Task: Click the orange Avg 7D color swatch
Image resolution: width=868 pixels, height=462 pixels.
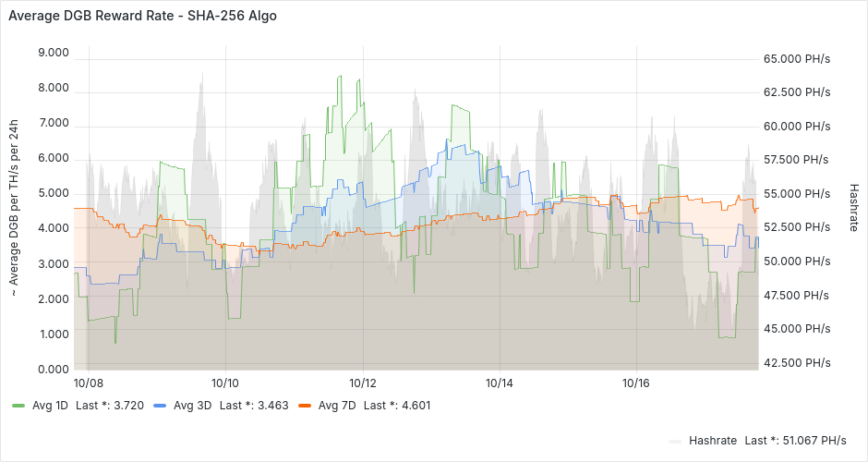Action: point(305,405)
